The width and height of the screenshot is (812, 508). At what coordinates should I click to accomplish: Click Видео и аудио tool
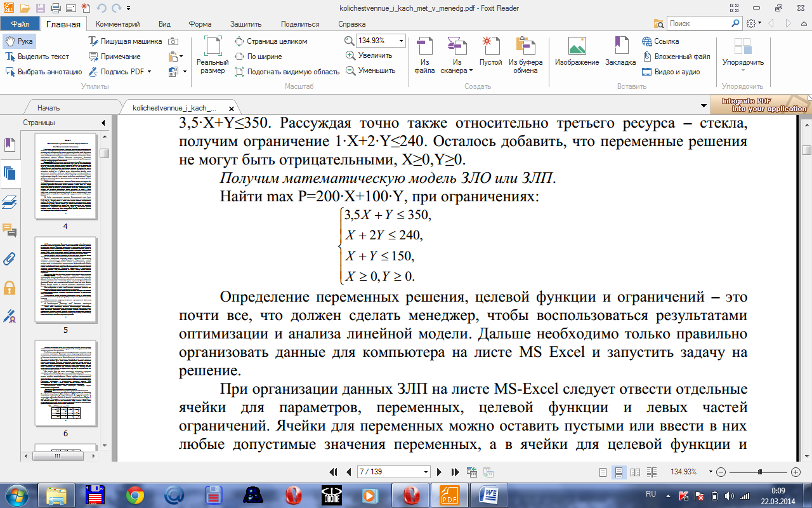click(x=671, y=72)
